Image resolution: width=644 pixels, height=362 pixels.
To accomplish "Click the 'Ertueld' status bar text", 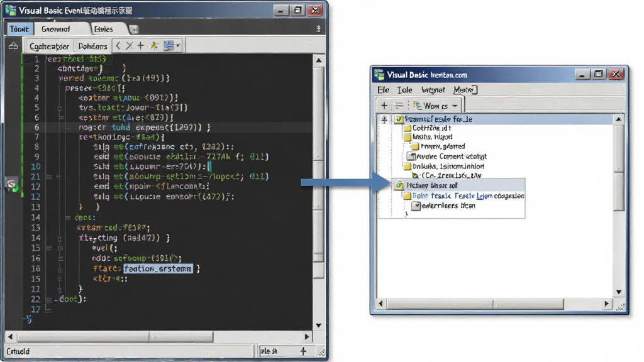I will point(18,351).
